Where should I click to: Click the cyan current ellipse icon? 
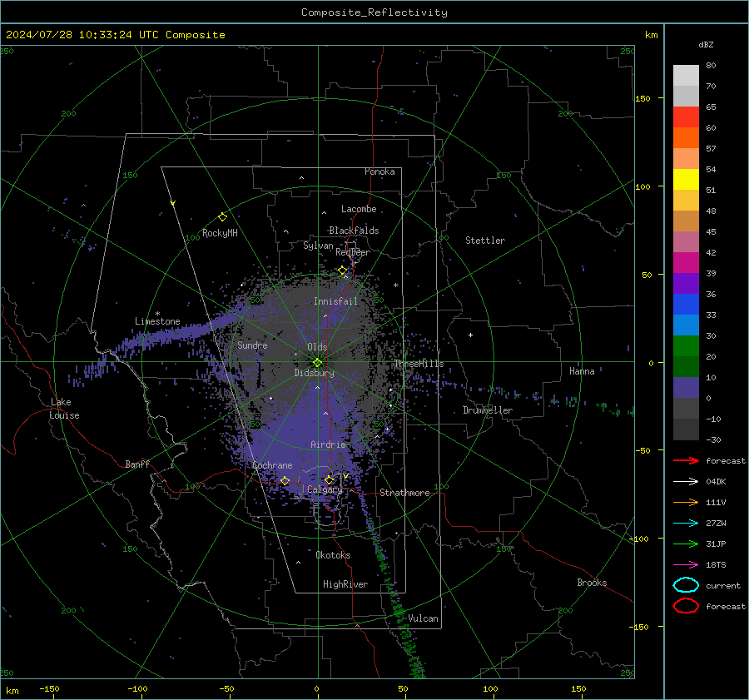pyautogui.click(x=686, y=585)
